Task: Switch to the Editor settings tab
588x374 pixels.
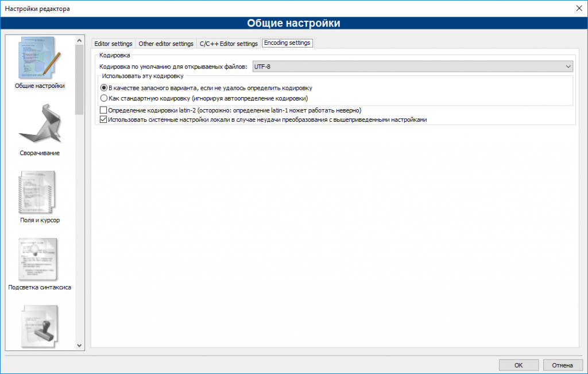Action: 113,43
